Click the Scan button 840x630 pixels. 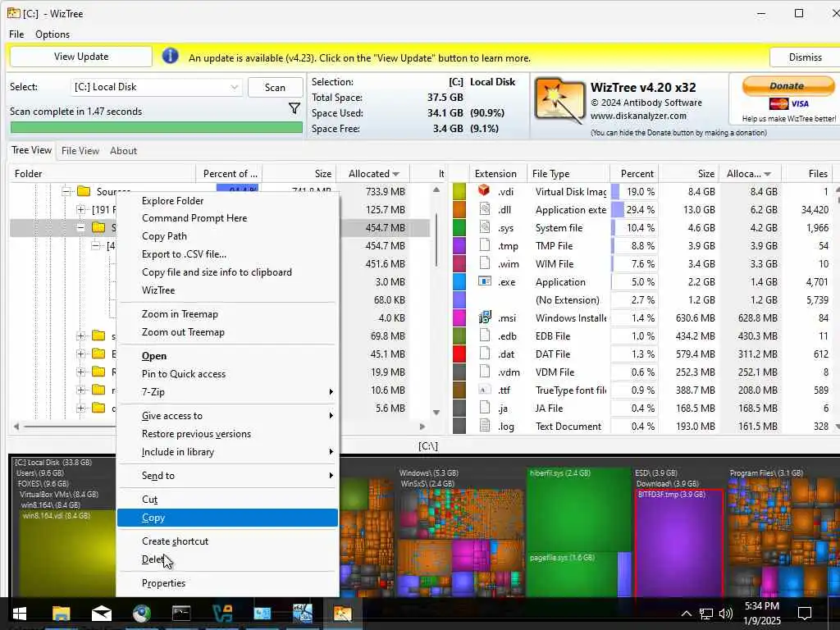coord(275,87)
